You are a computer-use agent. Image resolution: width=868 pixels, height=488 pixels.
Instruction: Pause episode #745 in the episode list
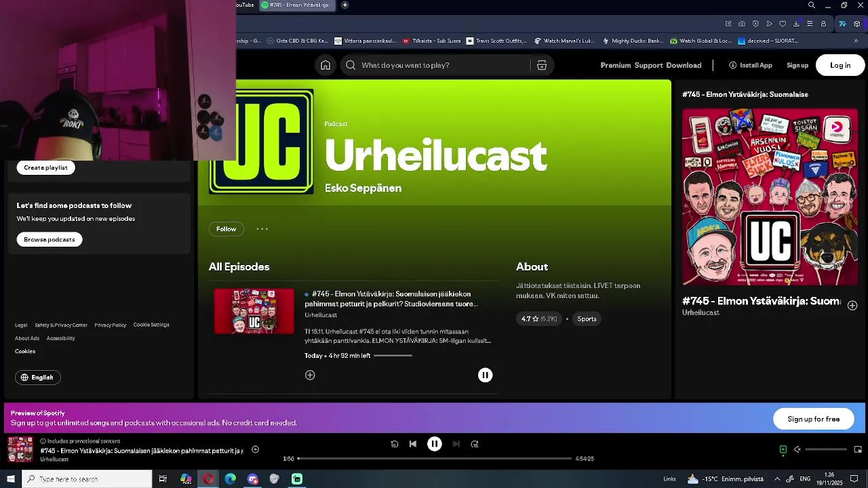coord(485,375)
